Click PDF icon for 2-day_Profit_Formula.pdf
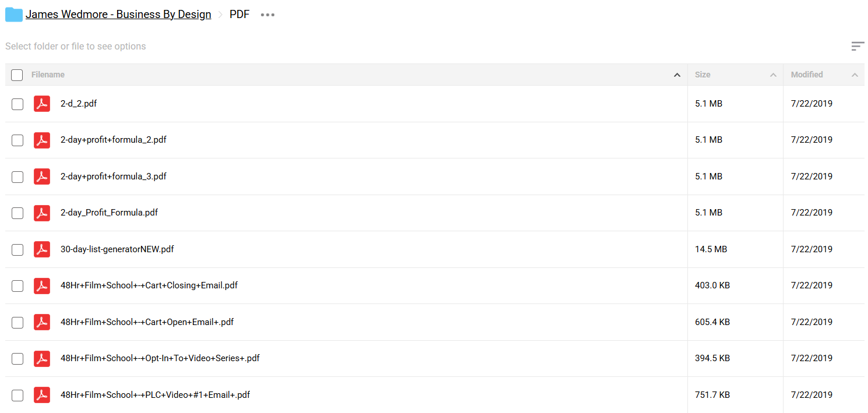 pyautogui.click(x=42, y=213)
